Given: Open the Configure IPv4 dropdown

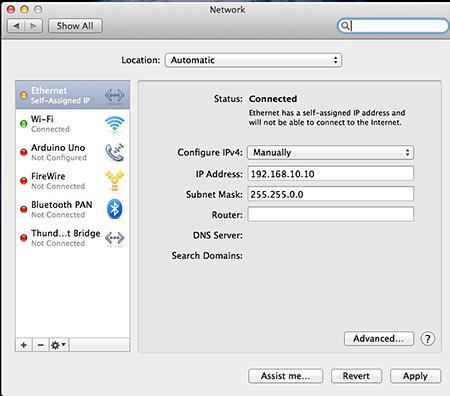Looking at the screenshot, I should (x=330, y=153).
